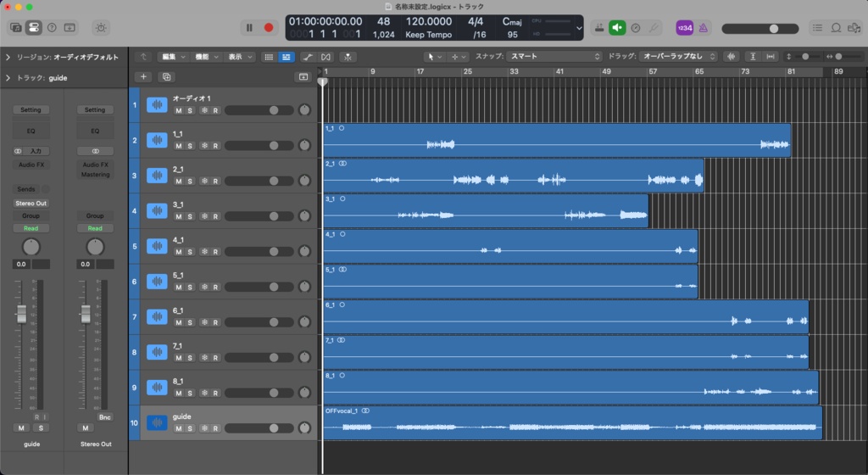Open the List Editors icon
This screenshot has height=475, width=868.
click(x=818, y=27)
